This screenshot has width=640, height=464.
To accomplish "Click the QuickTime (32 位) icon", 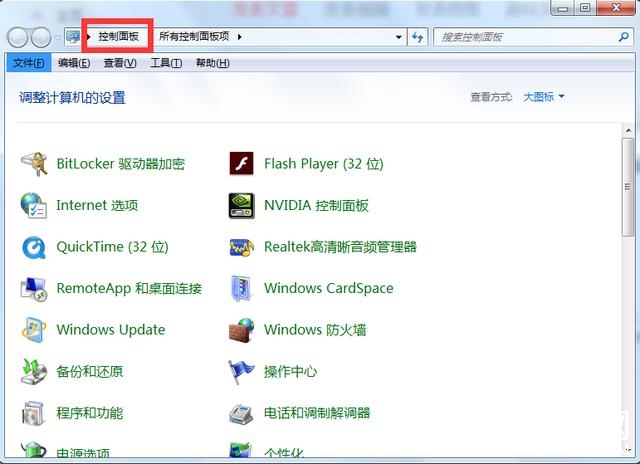I will 34,247.
